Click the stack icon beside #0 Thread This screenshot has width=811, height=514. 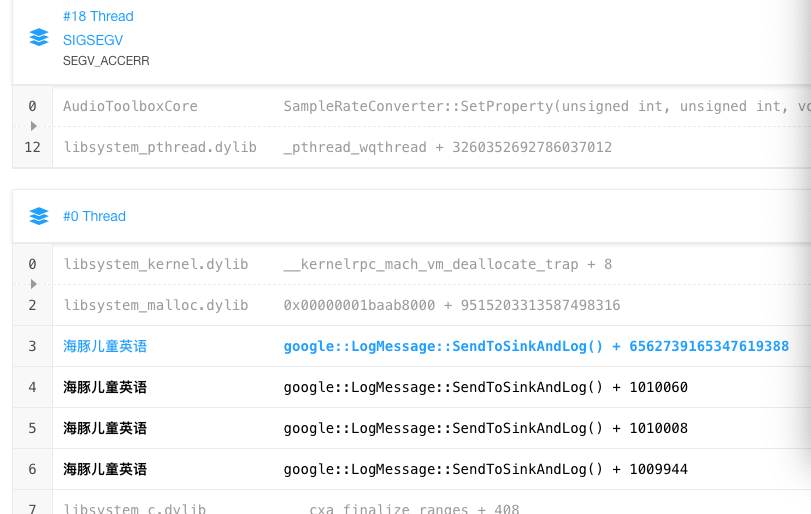click(x=39, y=216)
